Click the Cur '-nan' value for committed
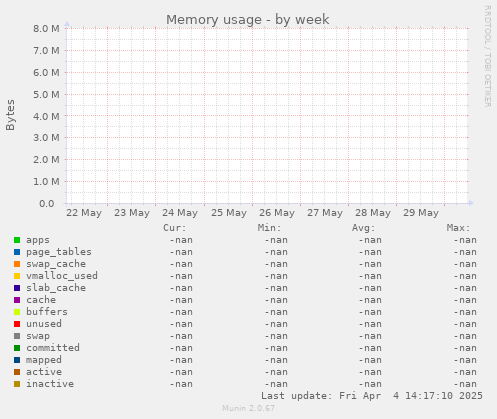The width and height of the screenshot is (497, 419). (x=181, y=348)
